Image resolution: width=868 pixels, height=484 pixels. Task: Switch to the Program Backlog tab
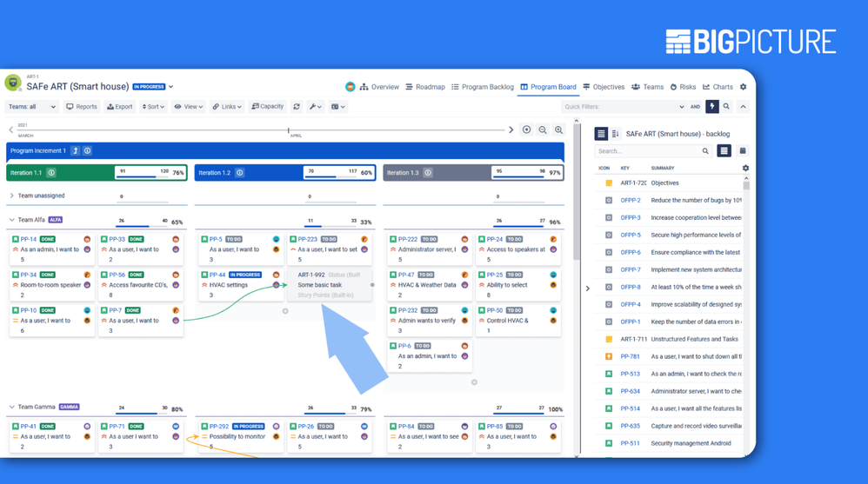coord(482,87)
